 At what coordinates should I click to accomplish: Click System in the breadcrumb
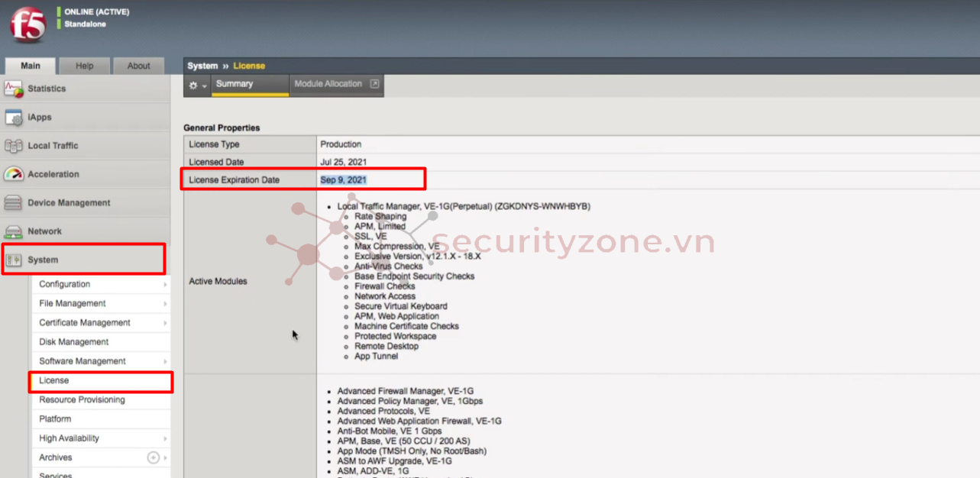coord(202,66)
